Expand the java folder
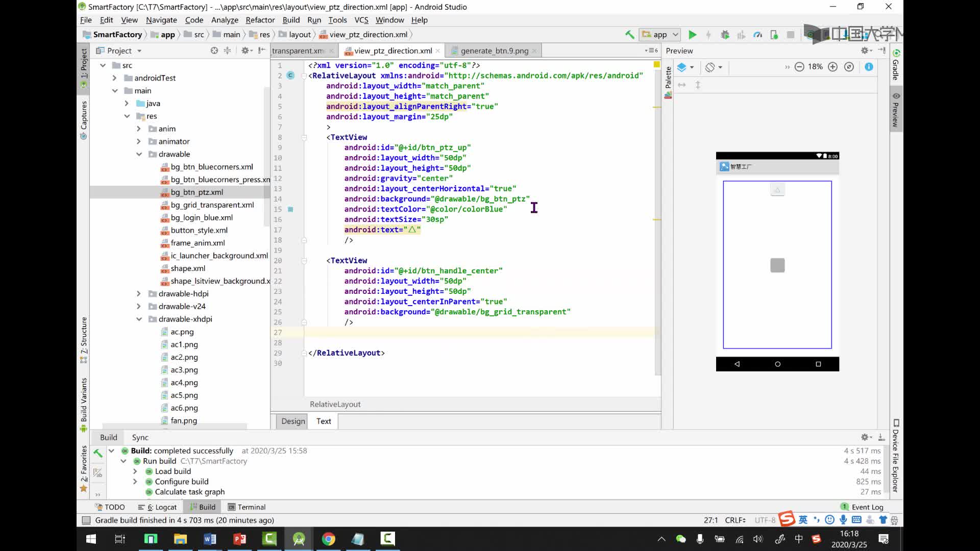This screenshot has height=551, width=980. coord(127,104)
